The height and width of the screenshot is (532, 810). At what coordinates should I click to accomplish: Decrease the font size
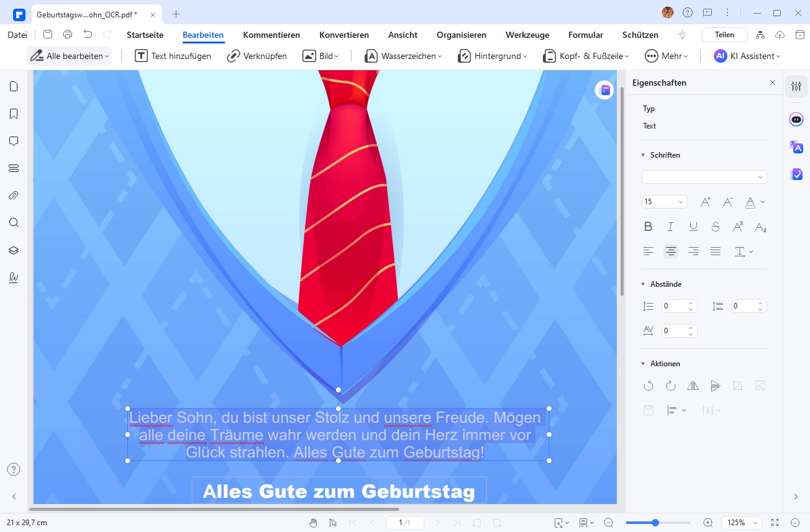(x=728, y=202)
